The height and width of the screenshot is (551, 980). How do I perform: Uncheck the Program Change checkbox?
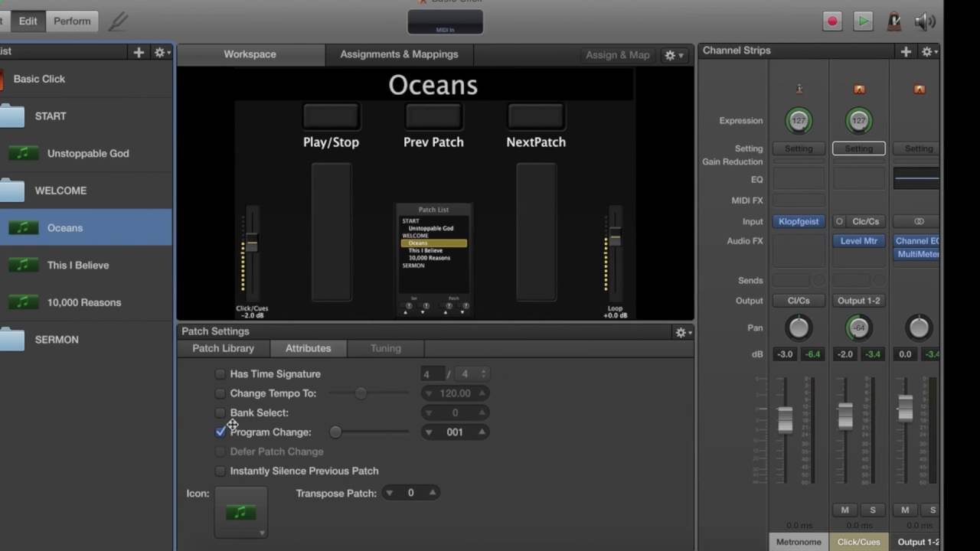point(220,432)
